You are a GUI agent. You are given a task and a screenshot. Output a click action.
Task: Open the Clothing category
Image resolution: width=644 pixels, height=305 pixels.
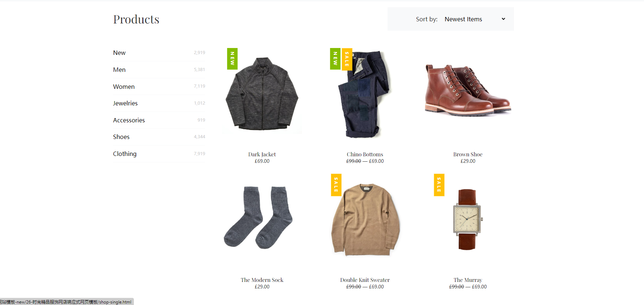[159, 154]
